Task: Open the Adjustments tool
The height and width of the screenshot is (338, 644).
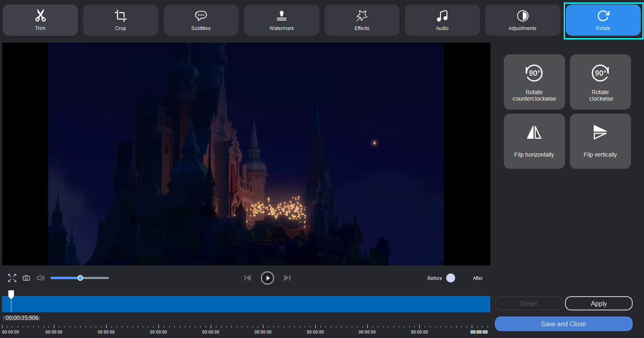Action: click(x=522, y=20)
